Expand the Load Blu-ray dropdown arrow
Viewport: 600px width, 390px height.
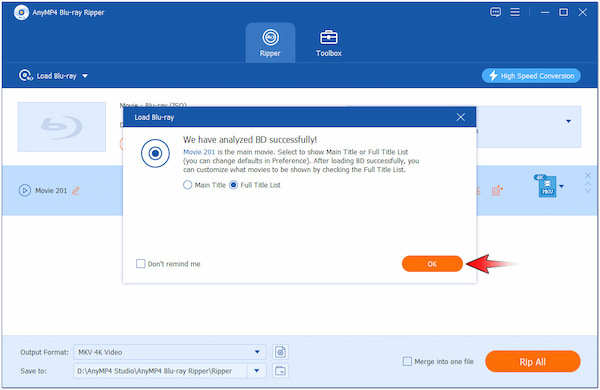[x=85, y=76]
